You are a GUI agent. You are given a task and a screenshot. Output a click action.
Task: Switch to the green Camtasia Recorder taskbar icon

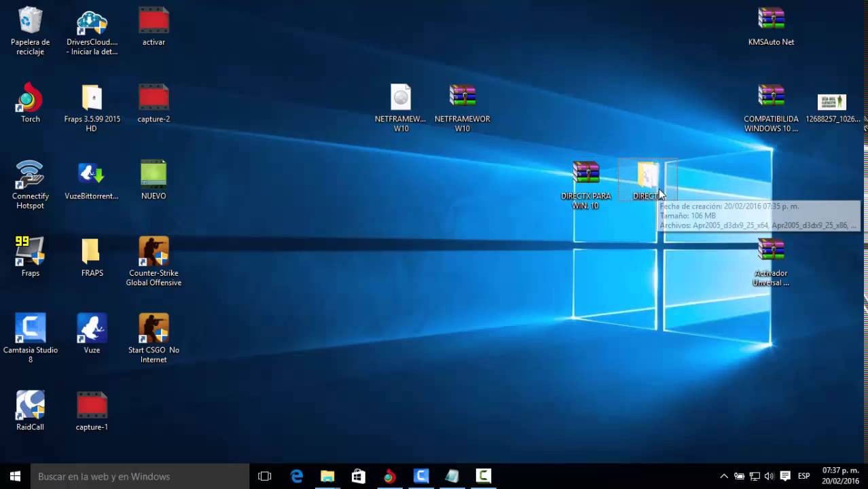484,476
